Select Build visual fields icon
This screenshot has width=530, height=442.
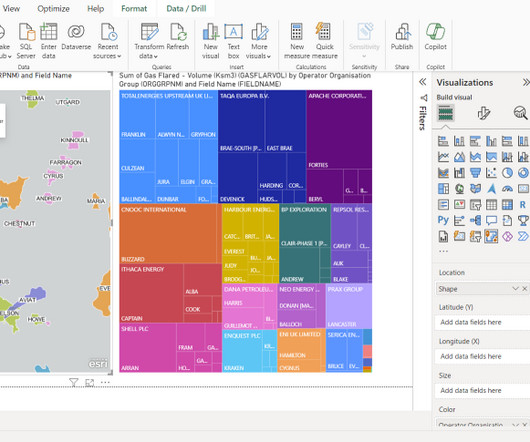coord(445,113)
